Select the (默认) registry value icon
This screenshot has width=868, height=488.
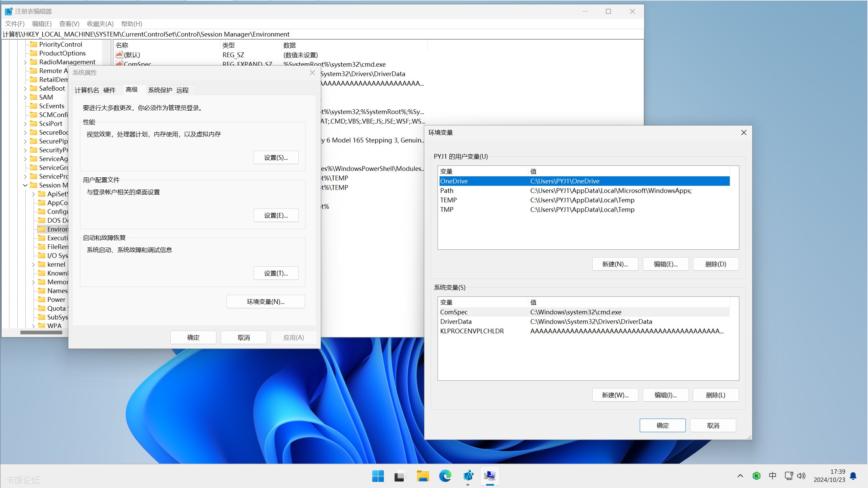(119, 54)
